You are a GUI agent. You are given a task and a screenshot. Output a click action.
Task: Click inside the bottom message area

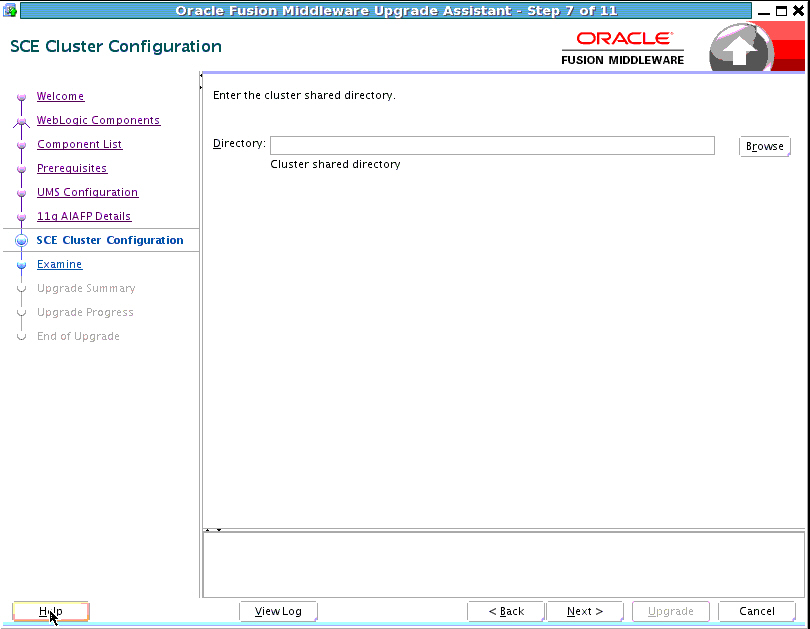tap(504, 564)
